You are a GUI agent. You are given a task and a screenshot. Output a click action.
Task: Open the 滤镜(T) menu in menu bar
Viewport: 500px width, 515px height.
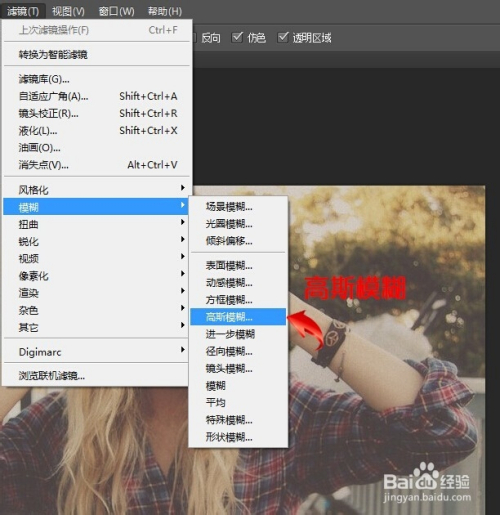click(x=23, y=11)
